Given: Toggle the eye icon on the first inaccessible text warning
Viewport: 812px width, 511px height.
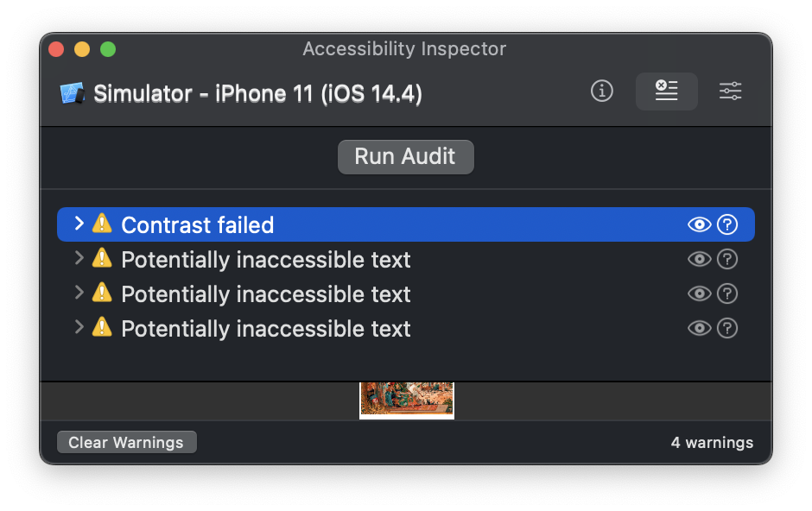Looking at the screenshot, I should coord(699,259).
